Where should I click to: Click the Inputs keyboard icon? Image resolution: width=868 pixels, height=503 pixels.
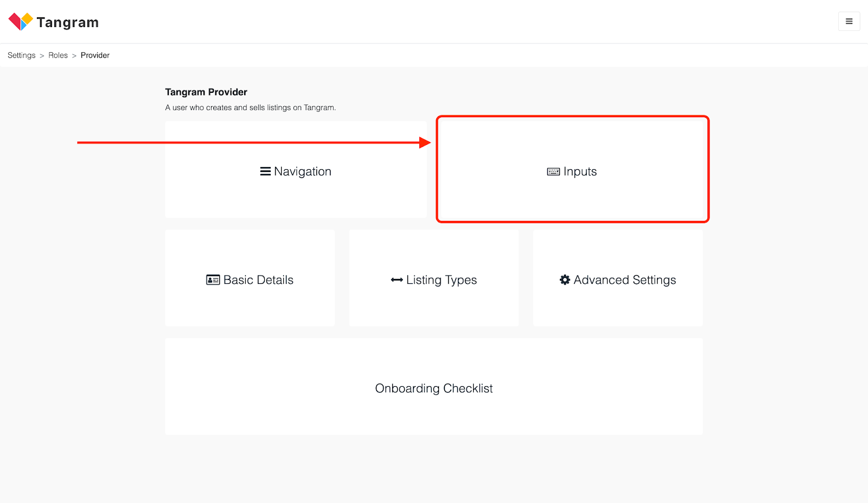[x=553, y=171]
